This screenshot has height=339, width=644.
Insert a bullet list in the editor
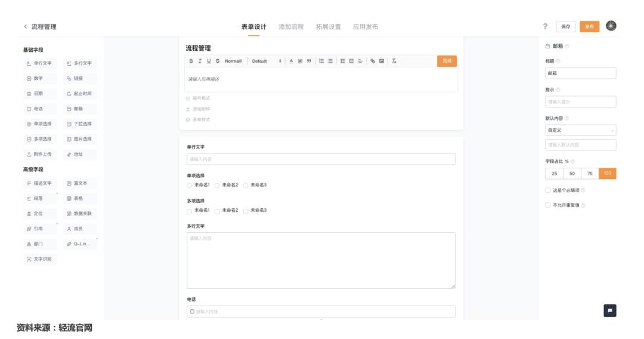click(330, 61)
